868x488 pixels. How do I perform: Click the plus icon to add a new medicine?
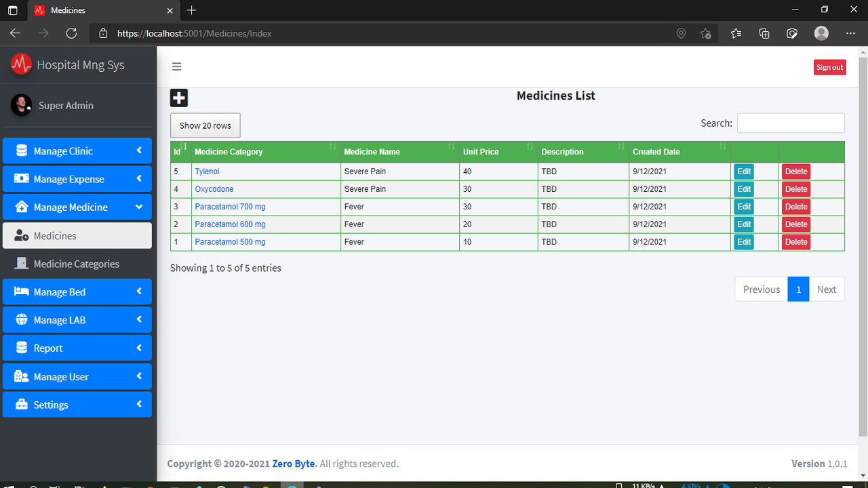tap(178, 98)
